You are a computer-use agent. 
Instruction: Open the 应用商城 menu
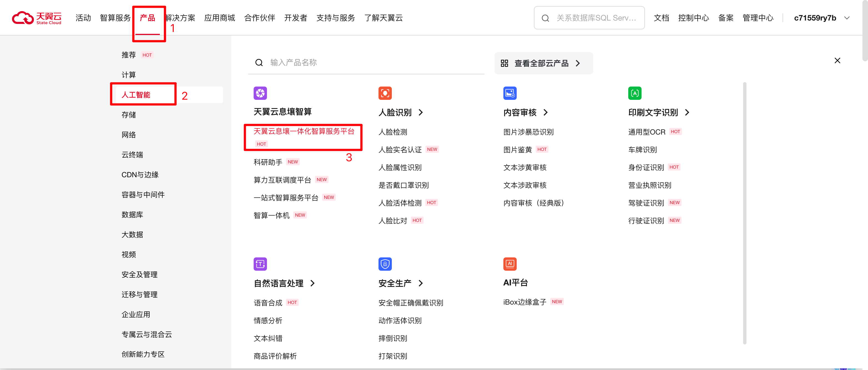click(220, 18)
